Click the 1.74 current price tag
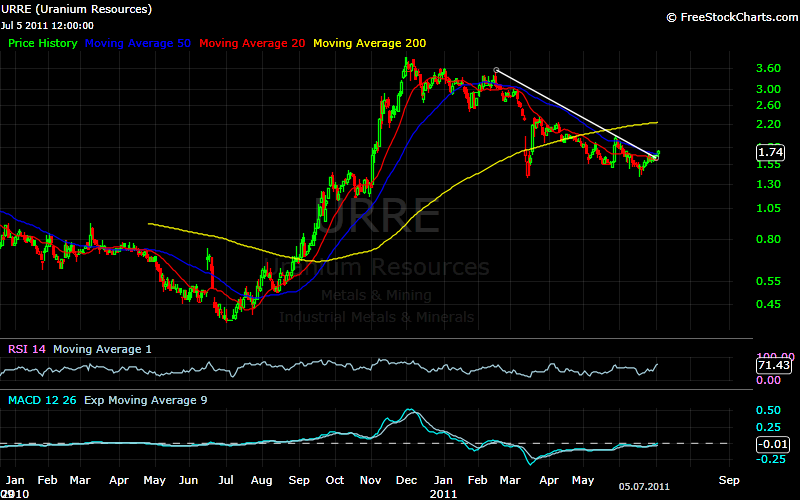800x500 pixels. click(x=771, y=152)
